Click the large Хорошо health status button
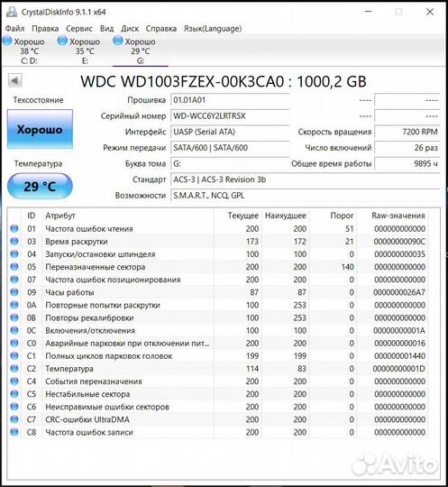Screen dimensions: 448x487 [x=40, y=129]
